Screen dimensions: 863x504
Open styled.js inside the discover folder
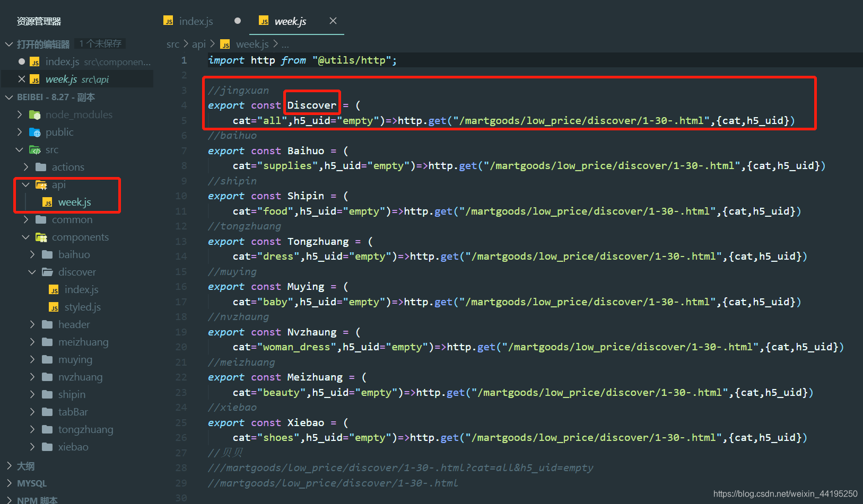click(82, 307)
